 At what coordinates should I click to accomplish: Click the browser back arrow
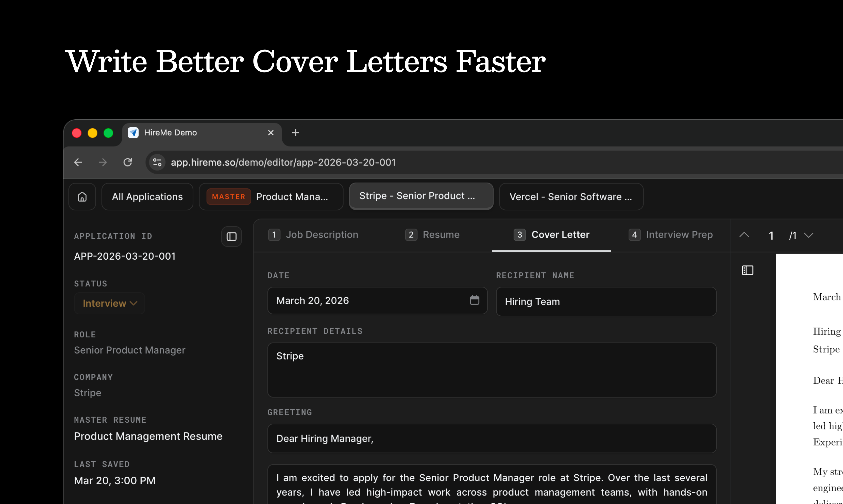(78, 162)
